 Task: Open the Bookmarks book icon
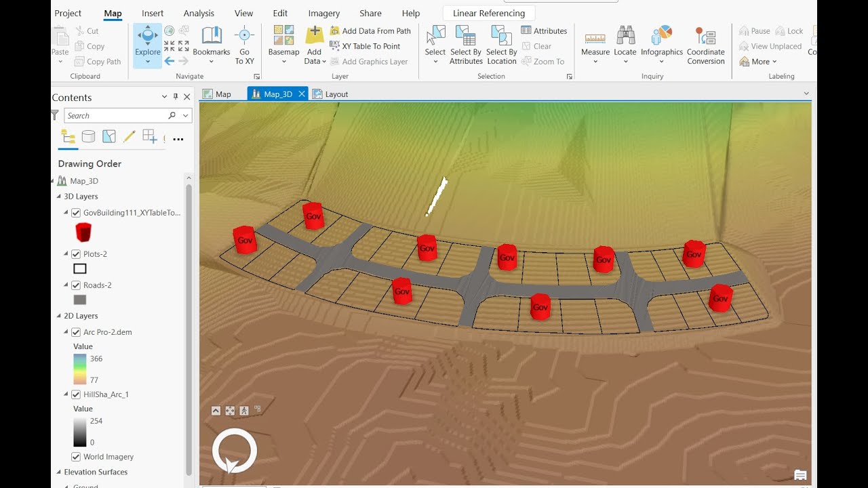click(212, 36)
